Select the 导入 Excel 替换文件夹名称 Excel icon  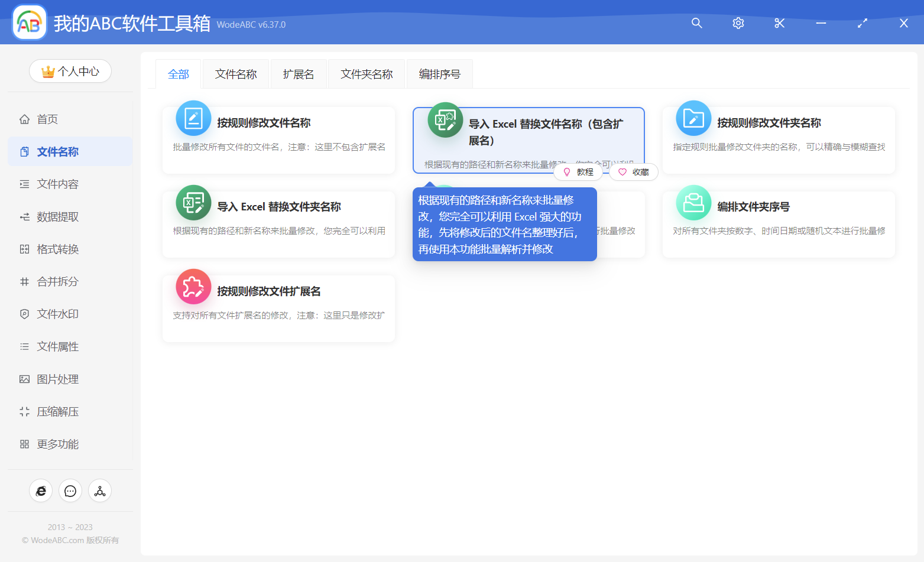193,202
